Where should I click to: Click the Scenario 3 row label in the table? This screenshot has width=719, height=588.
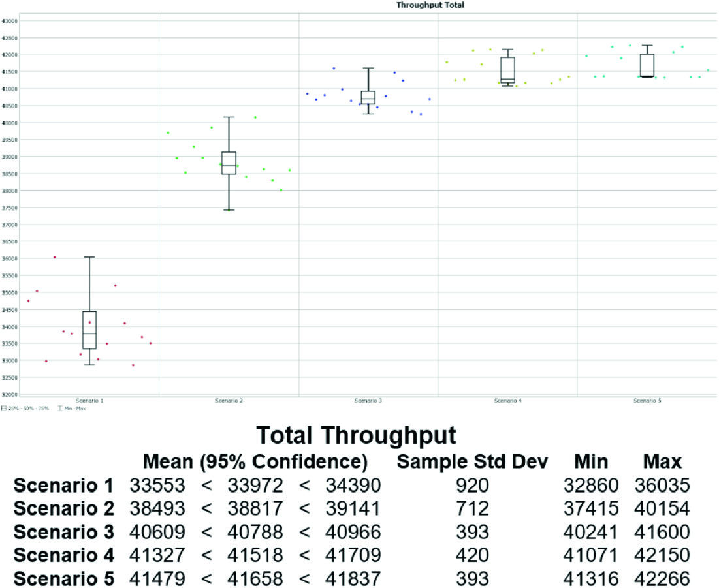pos(64,532)
